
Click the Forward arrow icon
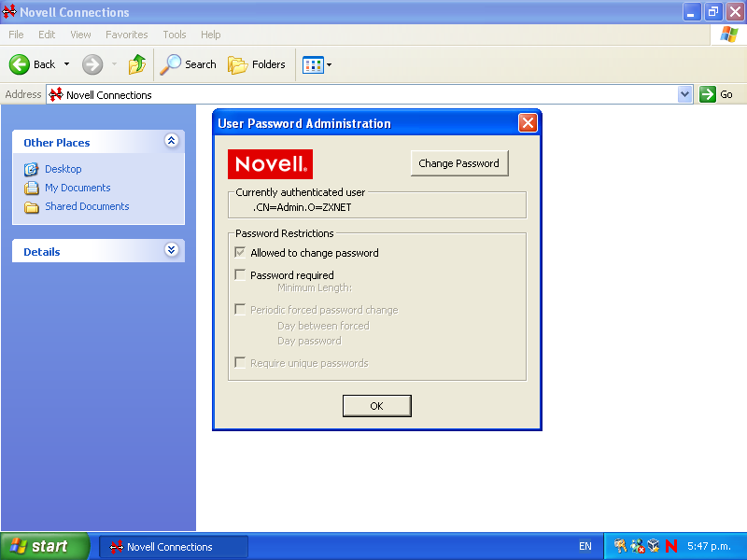(x=92, y=64)
